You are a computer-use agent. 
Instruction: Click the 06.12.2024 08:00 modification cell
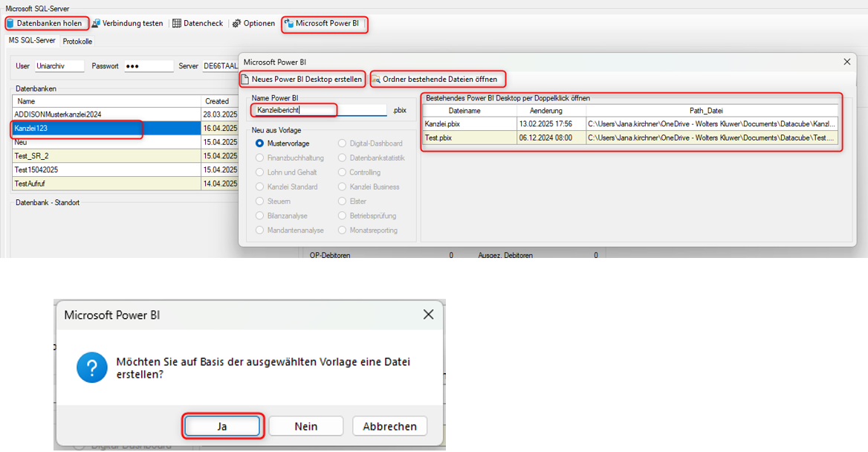pyautogui.click(x=551, y=138)
